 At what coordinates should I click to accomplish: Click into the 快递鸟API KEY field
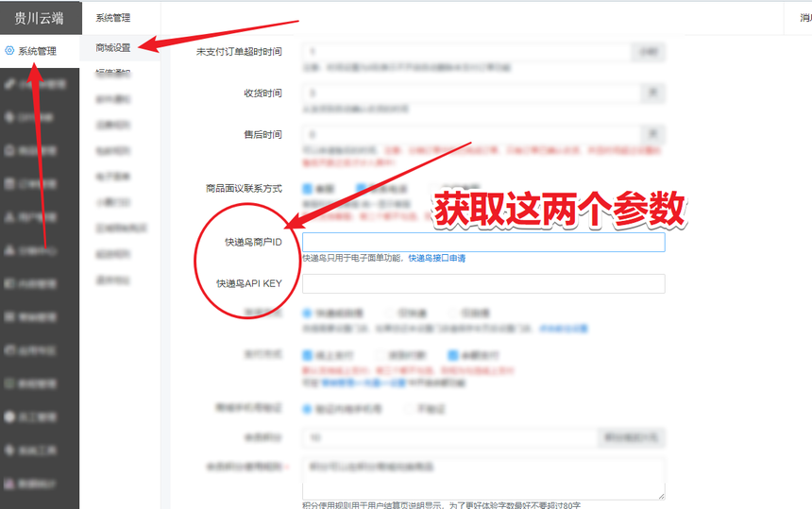pos(483,283)
